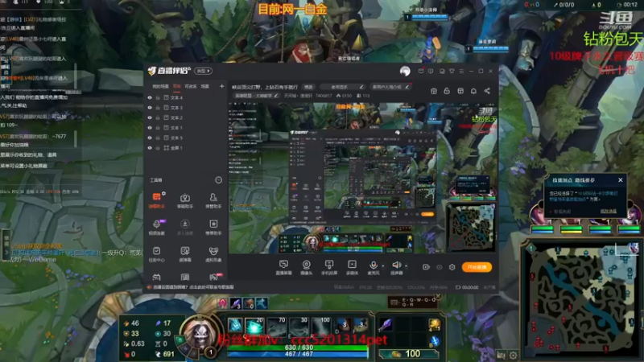
Task: Mute the 麦克风 microphone
Action: click(x=373, y=267)
